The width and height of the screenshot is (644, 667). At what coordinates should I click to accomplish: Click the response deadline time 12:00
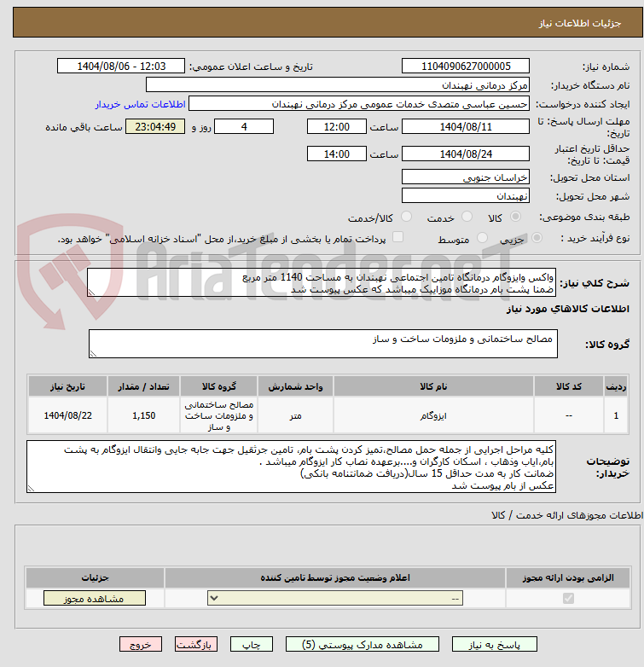[x=337, y=127]
